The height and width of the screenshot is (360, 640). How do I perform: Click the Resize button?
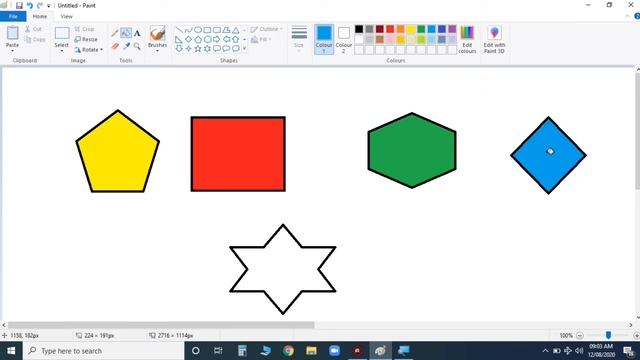click(x=86, y=40)
